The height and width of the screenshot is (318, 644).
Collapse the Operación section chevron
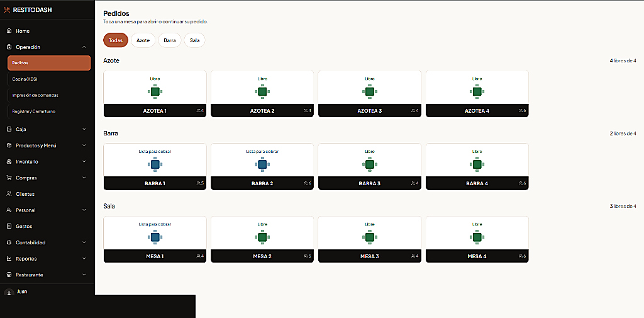(84, 47)
